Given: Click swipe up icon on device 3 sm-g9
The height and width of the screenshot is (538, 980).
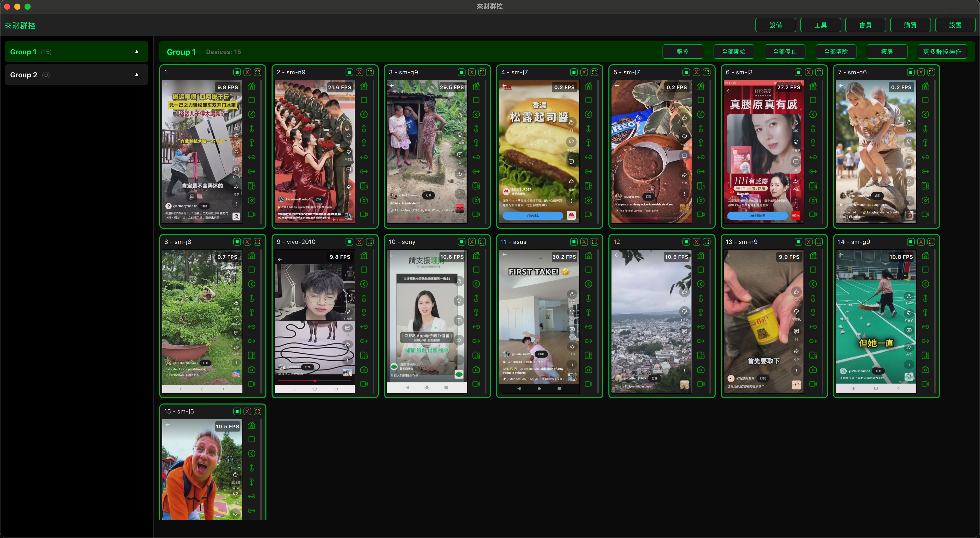Looking at the screenshot, I should (476, 129).
